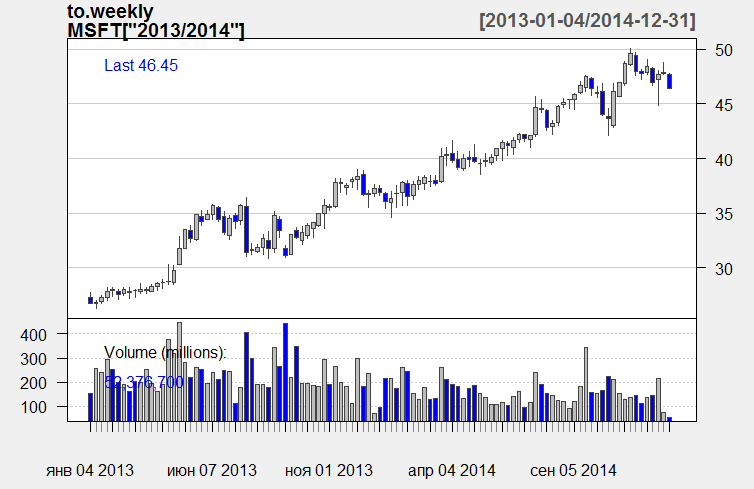Click the 'to.weekly' chart title text
The image size is (754, 489).
(x=110, y=11)
